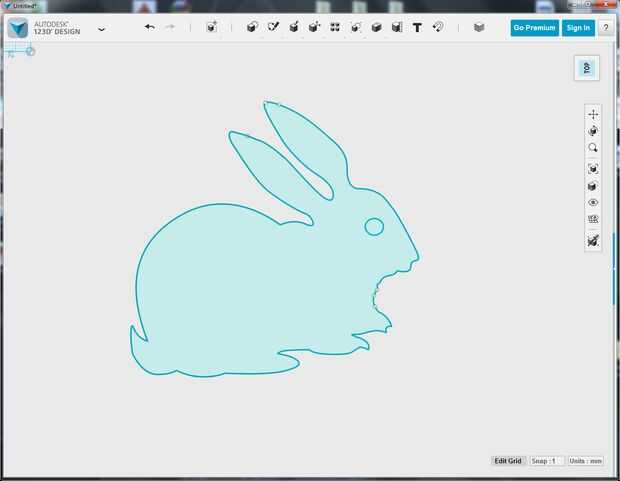Open the Pattern tool menu

point(335,27)
